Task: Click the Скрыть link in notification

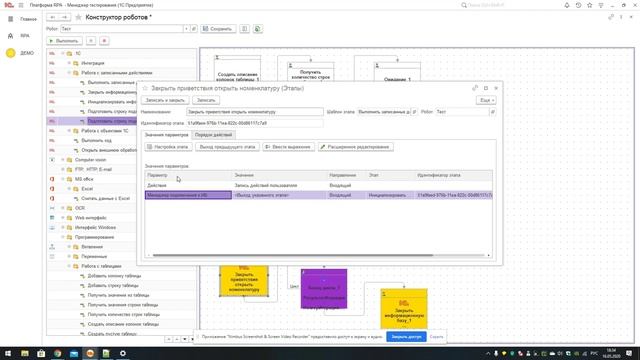Action: coord(436,337)
